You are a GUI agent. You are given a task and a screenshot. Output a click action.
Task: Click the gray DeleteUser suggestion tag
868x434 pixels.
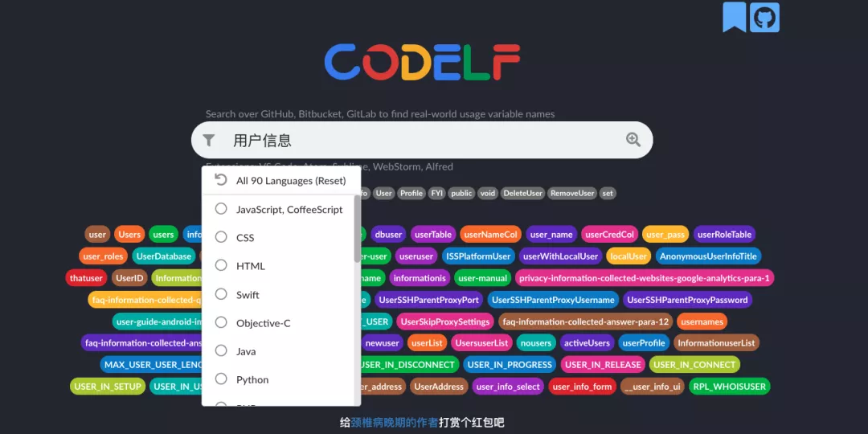[522, 193]
